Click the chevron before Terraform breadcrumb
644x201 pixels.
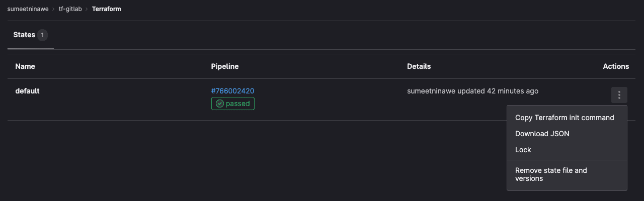[x=87, y=9]
